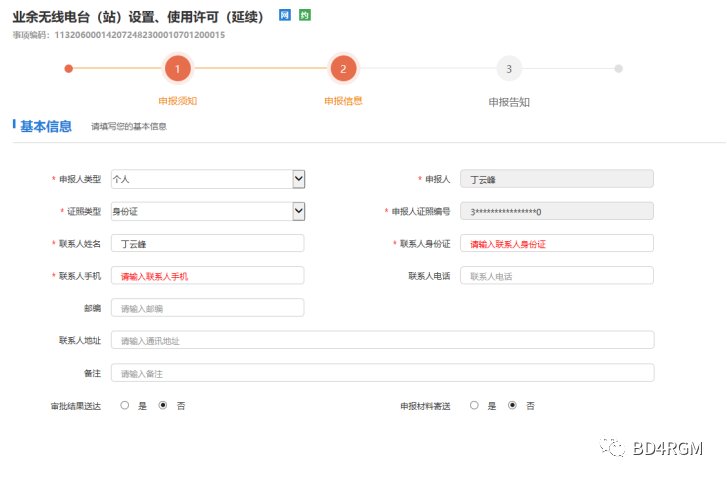This screenshot has width=727, height=478.
Task: Click the 申报人证照编号 field
Action: click(x=557, y=211)
